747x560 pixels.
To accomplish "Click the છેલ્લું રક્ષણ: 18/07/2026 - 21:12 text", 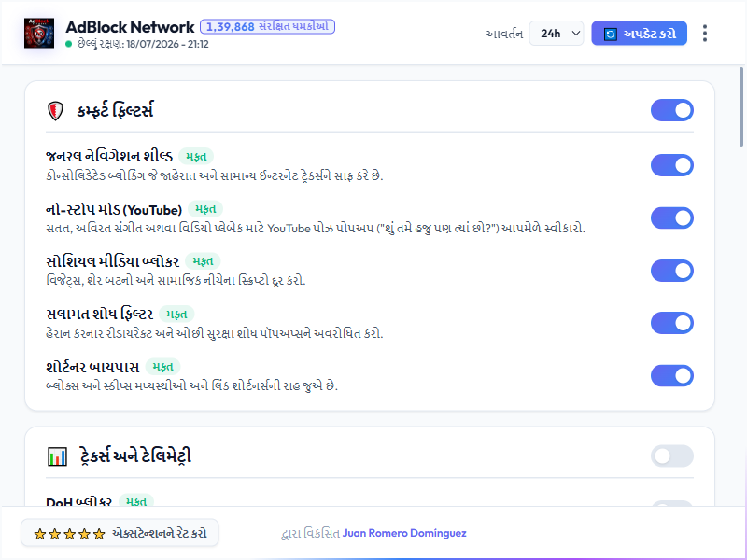I will [143, 44].
